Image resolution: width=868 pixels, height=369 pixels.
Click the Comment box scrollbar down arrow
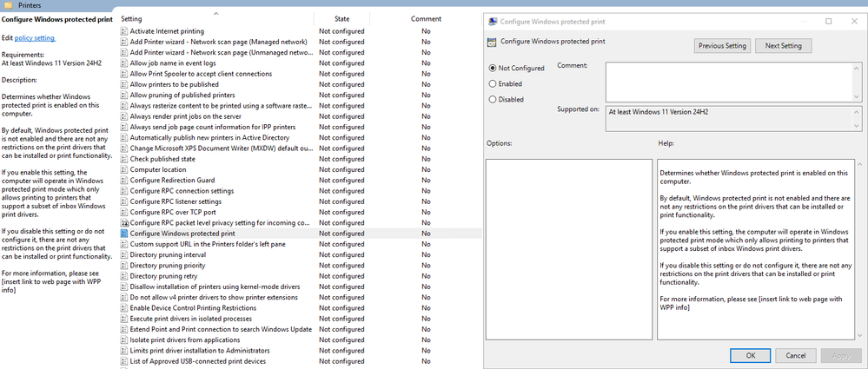click(857, 97)
